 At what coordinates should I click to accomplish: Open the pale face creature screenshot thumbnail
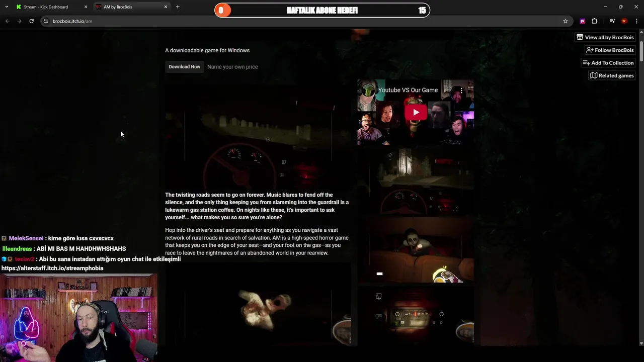click(x=416, y=250)
